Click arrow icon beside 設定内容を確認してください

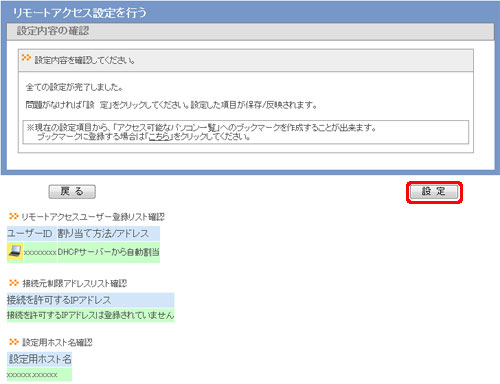(x=26, y=58)
